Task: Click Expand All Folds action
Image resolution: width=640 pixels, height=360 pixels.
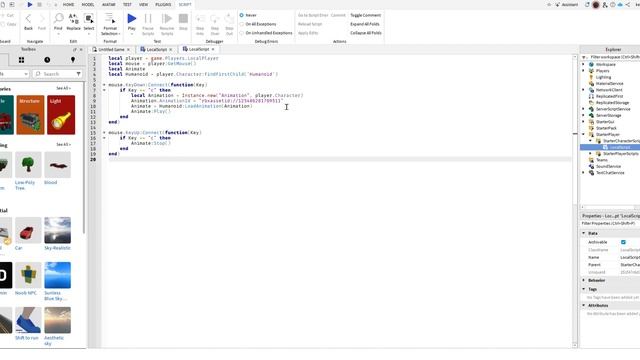Action: (365, 24)
